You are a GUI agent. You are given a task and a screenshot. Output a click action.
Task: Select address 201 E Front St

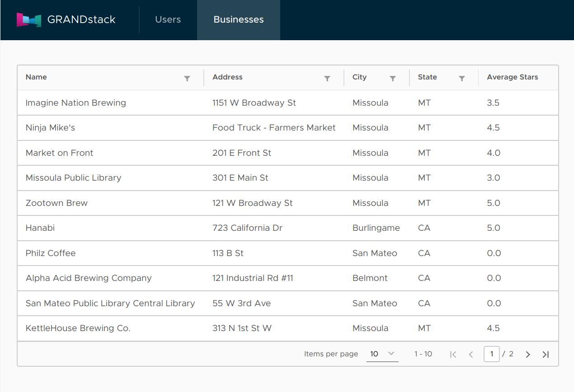pyautogui.click(x=242, y=153)
